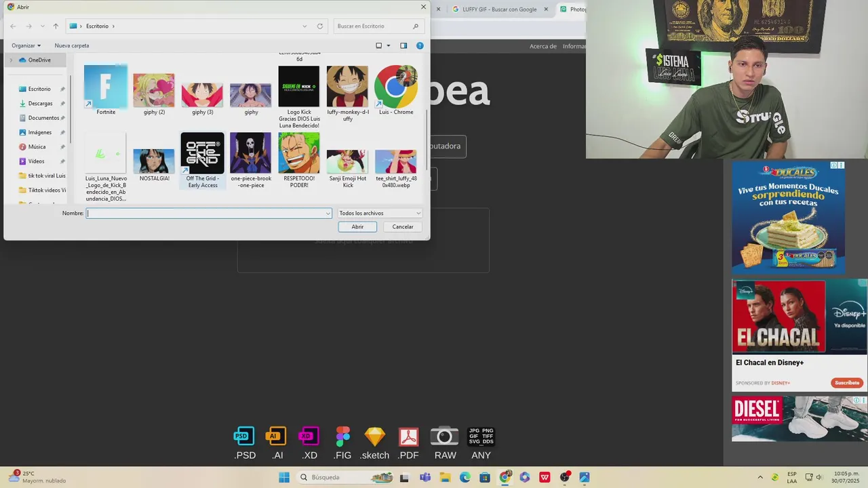Select the NOSTALGIA! file
Screen dimensions: 868x488
click(x=154, y=165)
